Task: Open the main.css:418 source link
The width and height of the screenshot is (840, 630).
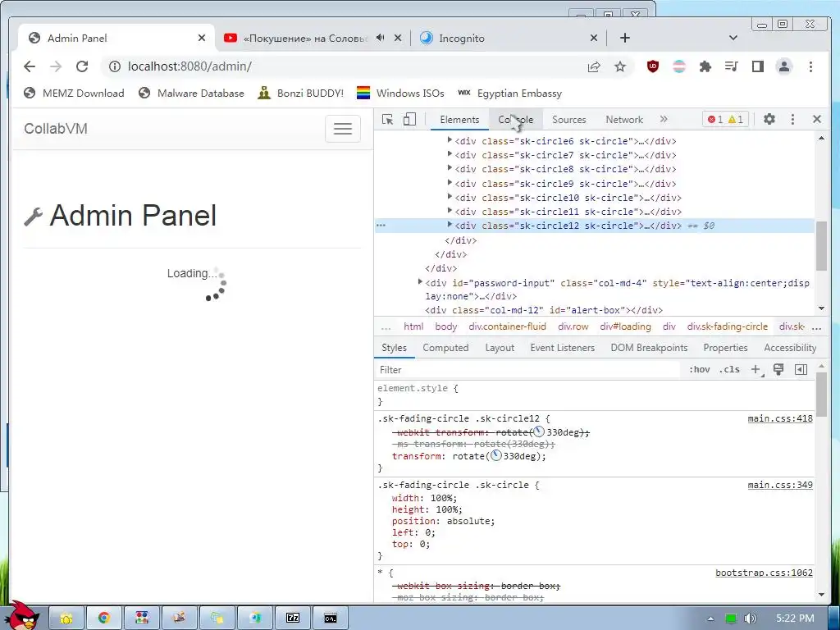Action: tap(780, 418)
